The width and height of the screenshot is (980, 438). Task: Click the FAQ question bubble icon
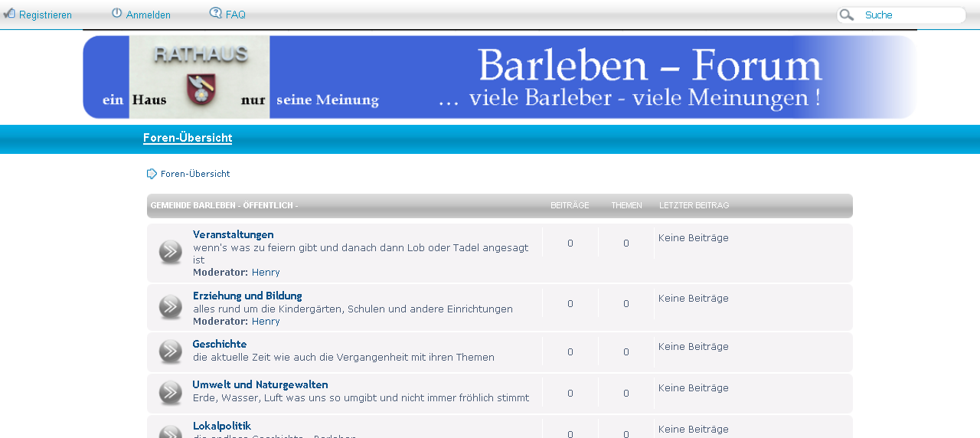[x=216, y=14]
